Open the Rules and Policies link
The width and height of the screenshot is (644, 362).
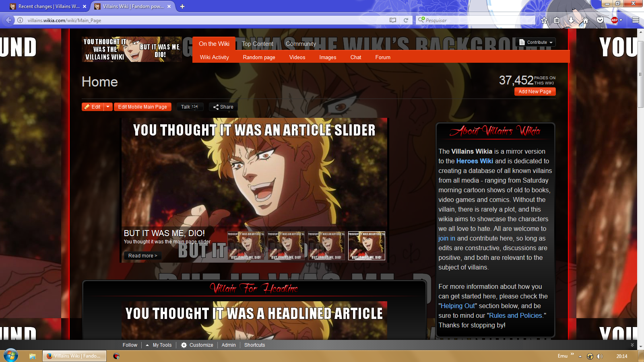516,315
